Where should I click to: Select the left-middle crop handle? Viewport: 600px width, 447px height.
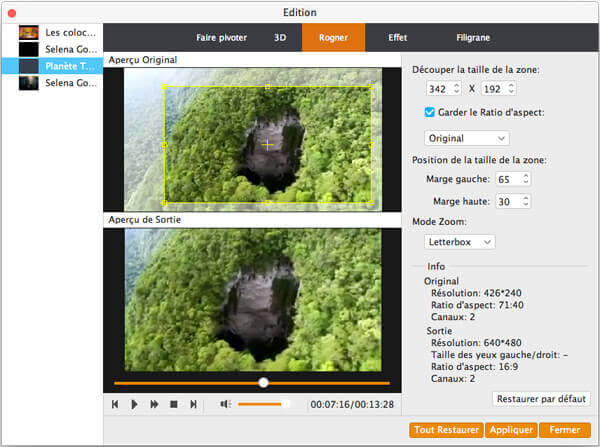pyautogui.click(x=165, y=145)
